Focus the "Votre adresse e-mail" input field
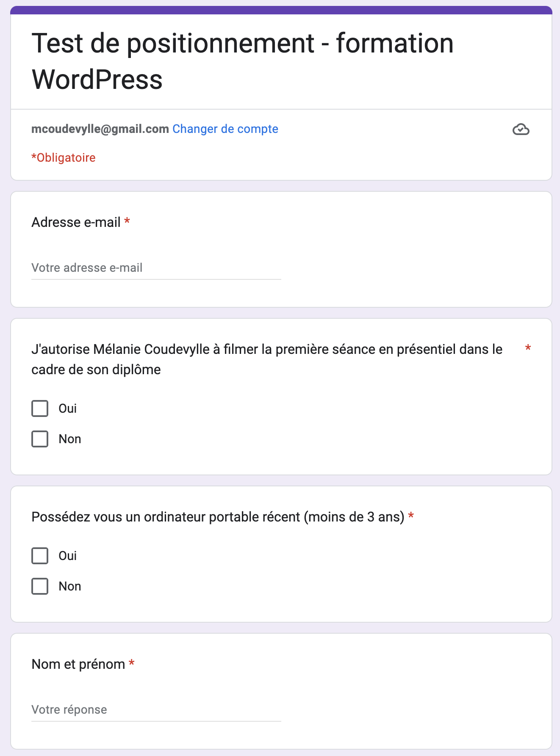 pos(156,268)
